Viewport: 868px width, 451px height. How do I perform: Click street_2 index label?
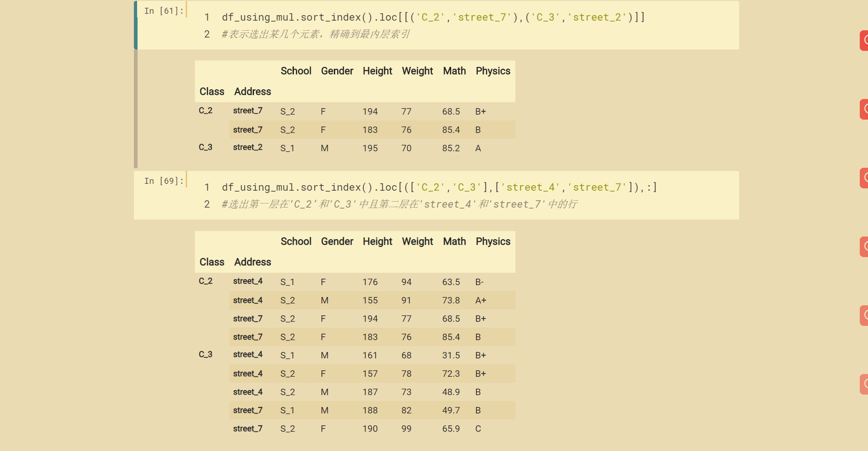pyautogui.click(x=248, y=147)
